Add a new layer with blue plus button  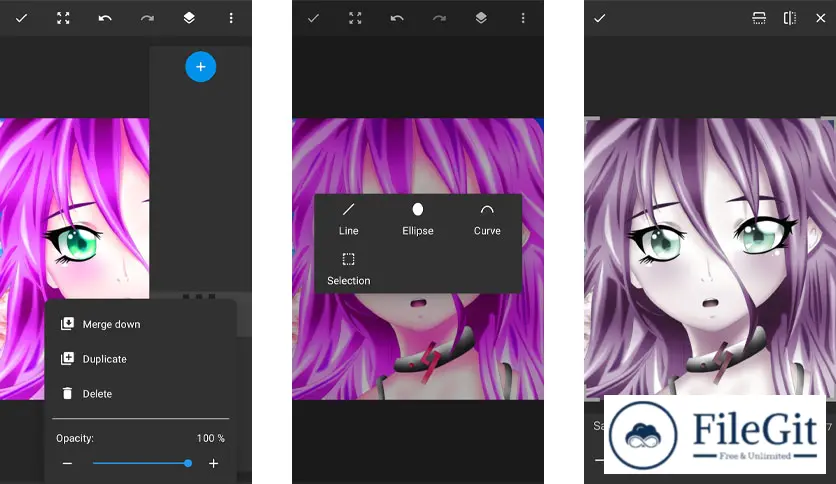[x=200, y=67]
